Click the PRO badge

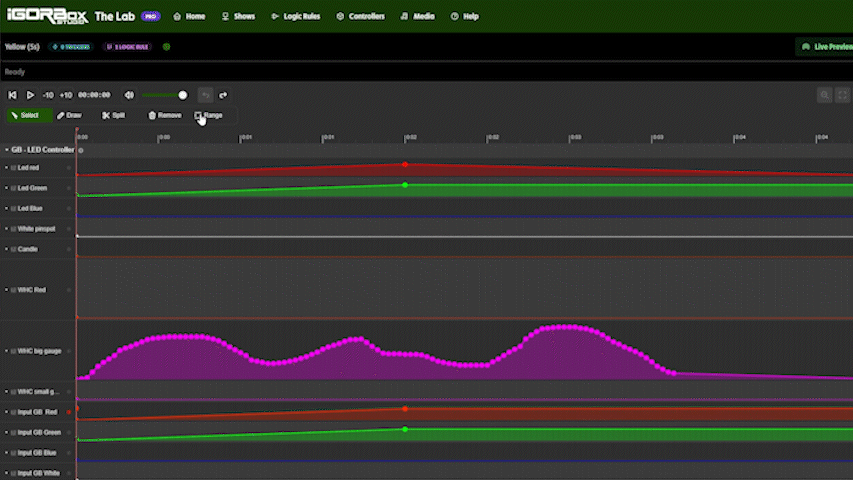tap(150, 16)
